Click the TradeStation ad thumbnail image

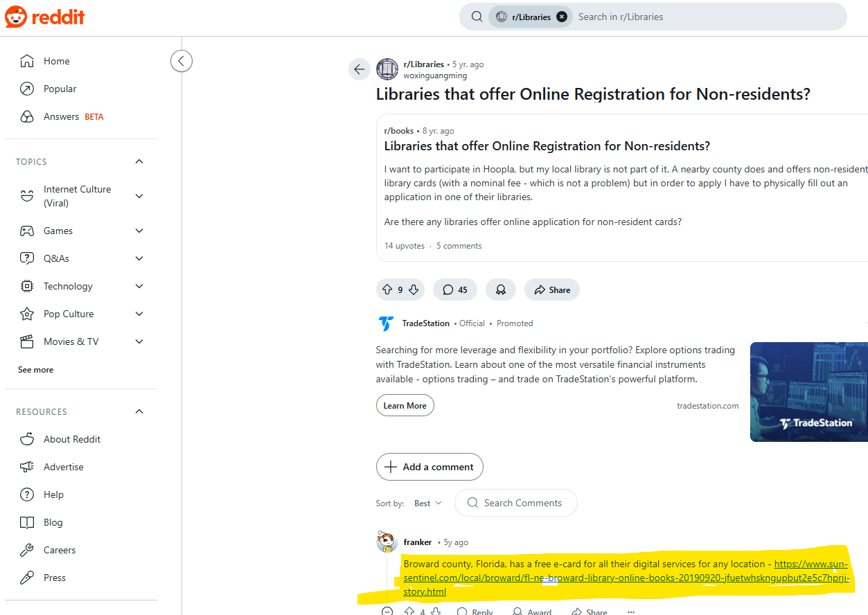808,392
